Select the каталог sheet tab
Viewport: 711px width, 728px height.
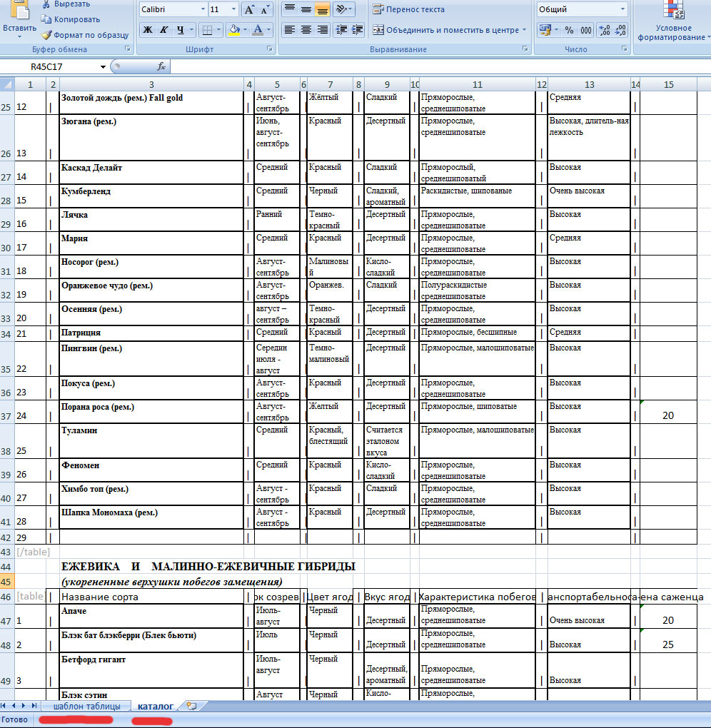pos(156,706)
